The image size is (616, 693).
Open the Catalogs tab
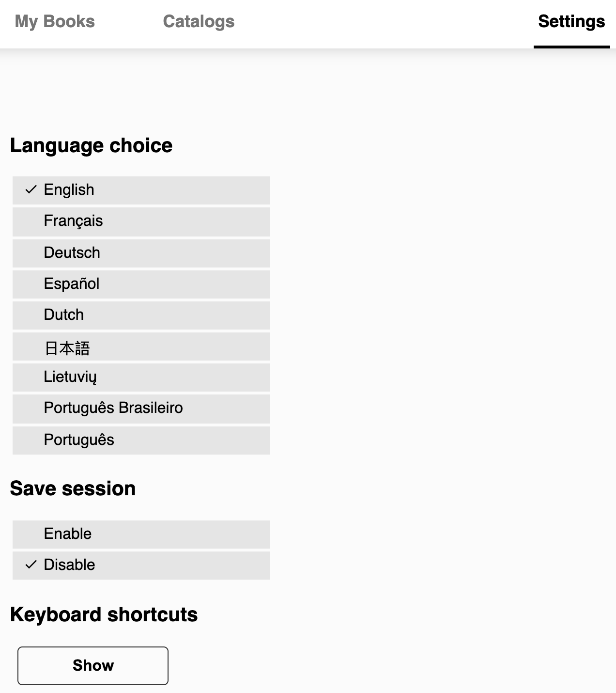click(199, 21)
